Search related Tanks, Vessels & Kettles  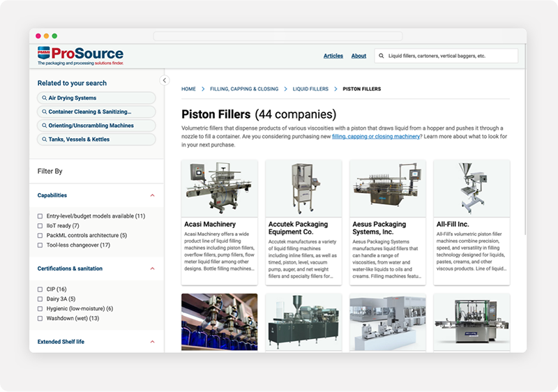(96, 140)
